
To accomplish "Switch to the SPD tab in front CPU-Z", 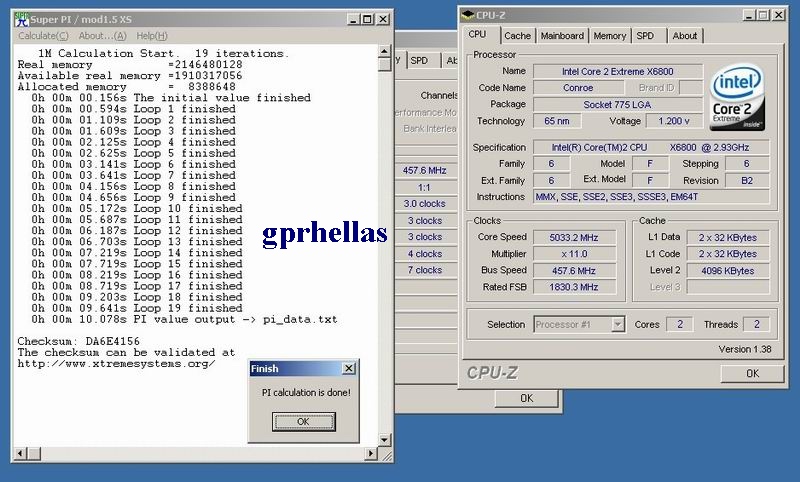I will click(645, 36).
